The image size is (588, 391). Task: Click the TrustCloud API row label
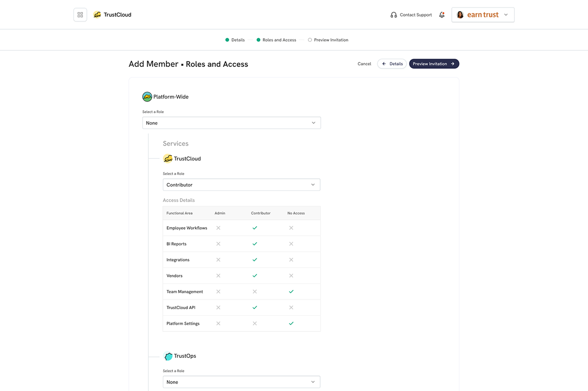[181, 308]
